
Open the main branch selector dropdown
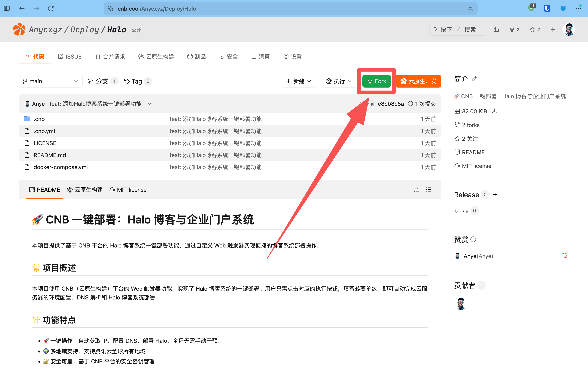(51, 81)
